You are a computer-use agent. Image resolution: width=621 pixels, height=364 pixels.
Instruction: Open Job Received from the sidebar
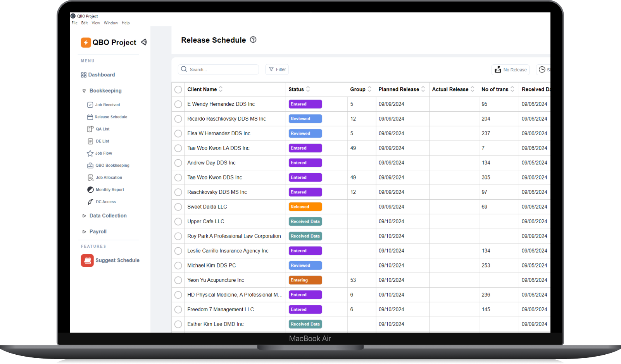tap(107, 105)
